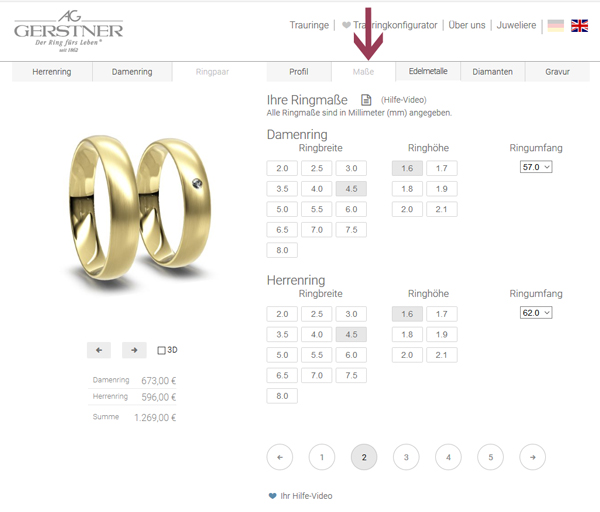
Task: Select Damenring Ringhöhe 1.7
Action: [442, 168]
